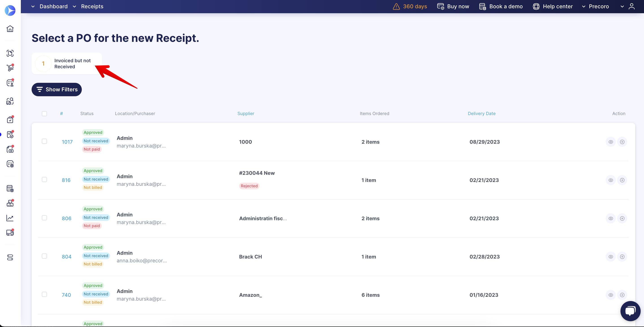Image resolution: width=644 pixels, height=327 pixels.
Task: Expand the chevron before Dashboard
Action: (33, 6)
